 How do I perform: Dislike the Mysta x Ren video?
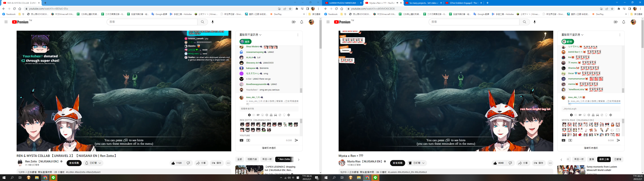(x=510, y=163)
